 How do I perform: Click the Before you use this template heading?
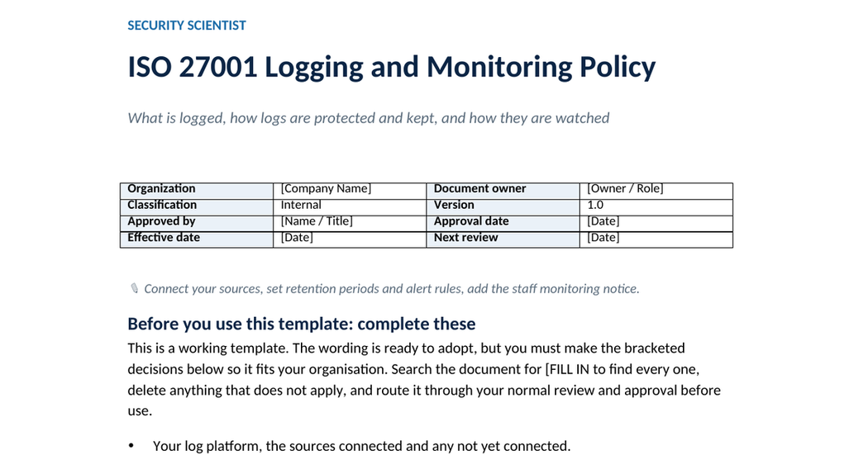pyautogui.click(x=301, y=324)
